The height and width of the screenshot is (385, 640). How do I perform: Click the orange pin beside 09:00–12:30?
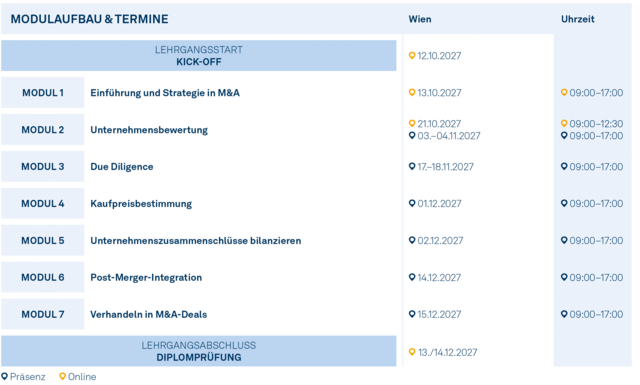click(x=564, y=123)
